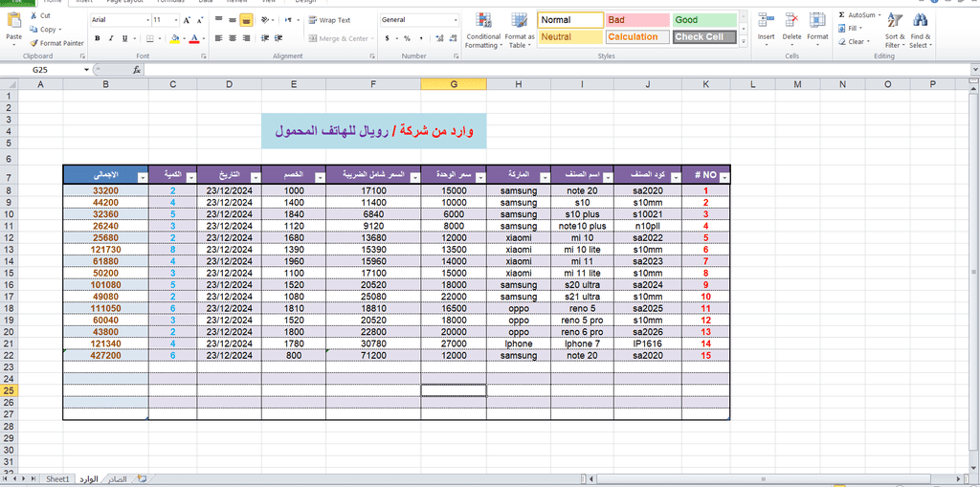
Task: Apply the Calculation cell style
Action: [x=637, y=37]
